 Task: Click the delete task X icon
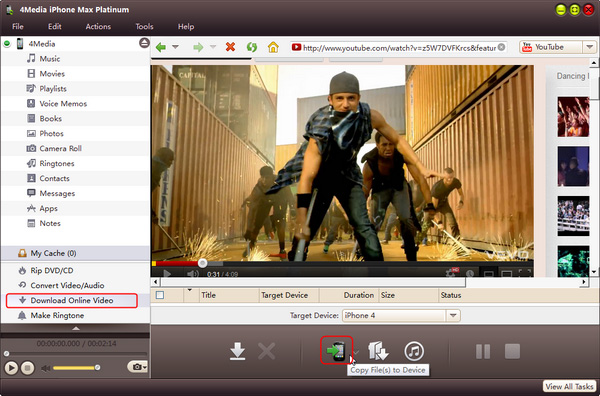coord(266,351)
